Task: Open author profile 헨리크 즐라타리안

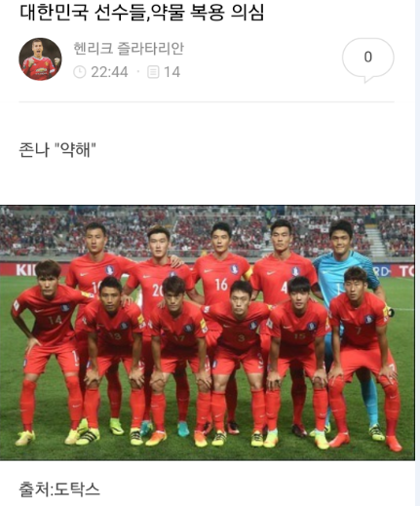Action: point(129,48)
